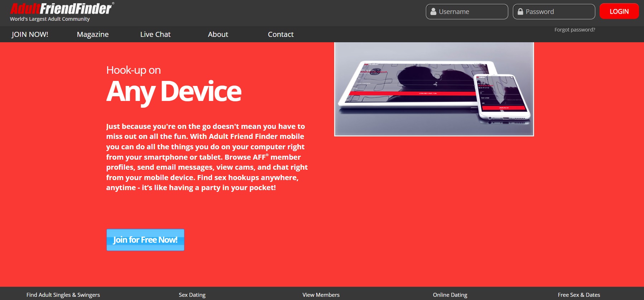Click the lock icon in Password field

coord(520,11)
